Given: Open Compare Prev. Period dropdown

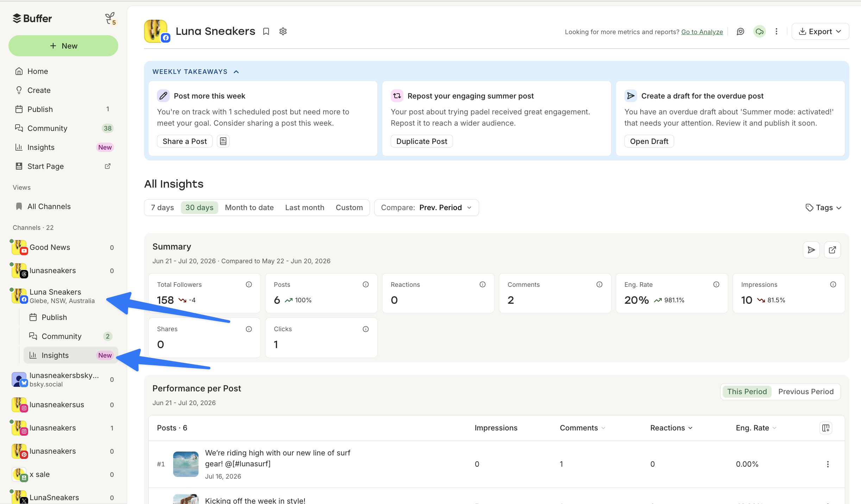Looking at the screenshot, I should [x=426, y=208].
